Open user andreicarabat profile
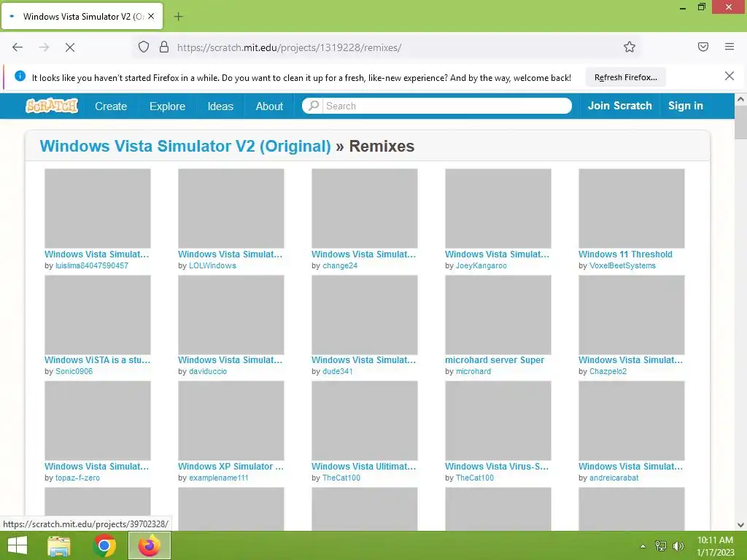 pyautogui.click(x=614, y=478)
